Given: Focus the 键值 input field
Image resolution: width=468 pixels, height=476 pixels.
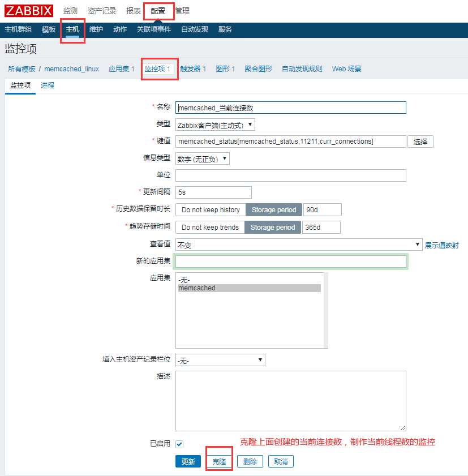Looking at the screenshot, I should coord(291,141).
